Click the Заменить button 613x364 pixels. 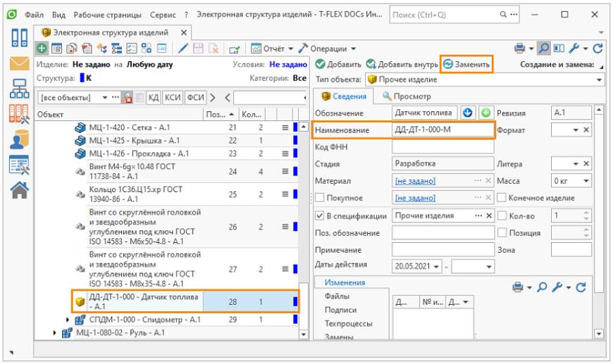(x=466, y=65)
